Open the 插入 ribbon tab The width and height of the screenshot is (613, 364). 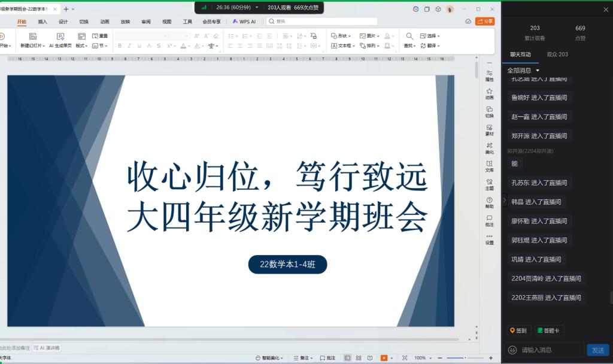[x=43, y=22]
